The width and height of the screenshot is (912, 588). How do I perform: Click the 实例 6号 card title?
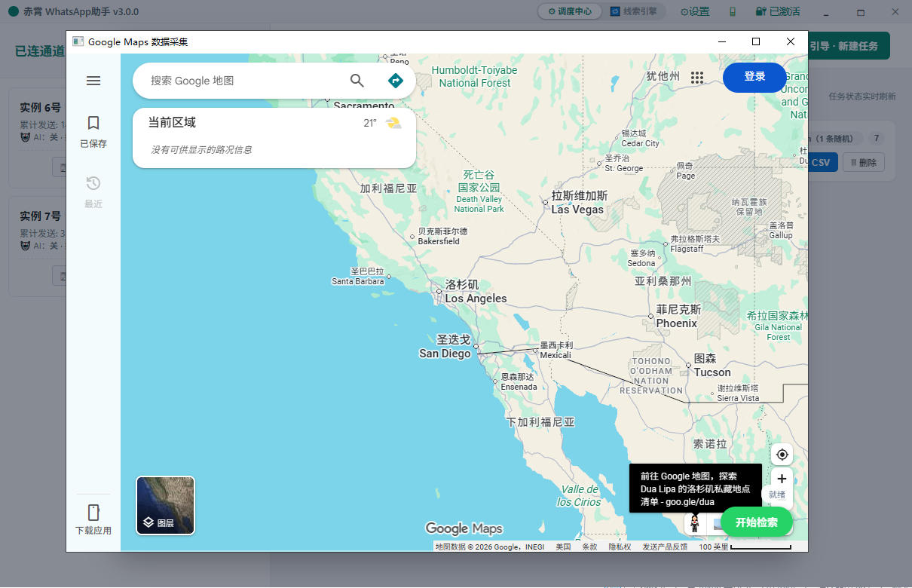[x=40, y=107]
